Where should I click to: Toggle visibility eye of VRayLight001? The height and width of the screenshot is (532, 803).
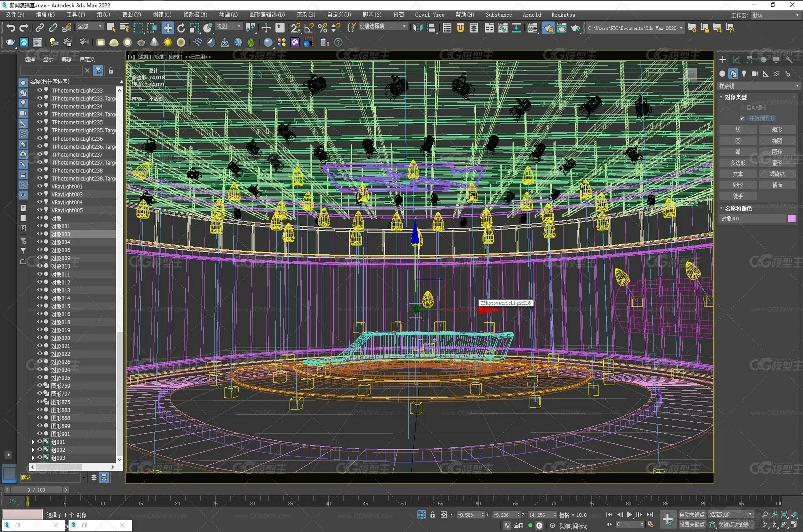pyautogui.click(x=39, y=186)
